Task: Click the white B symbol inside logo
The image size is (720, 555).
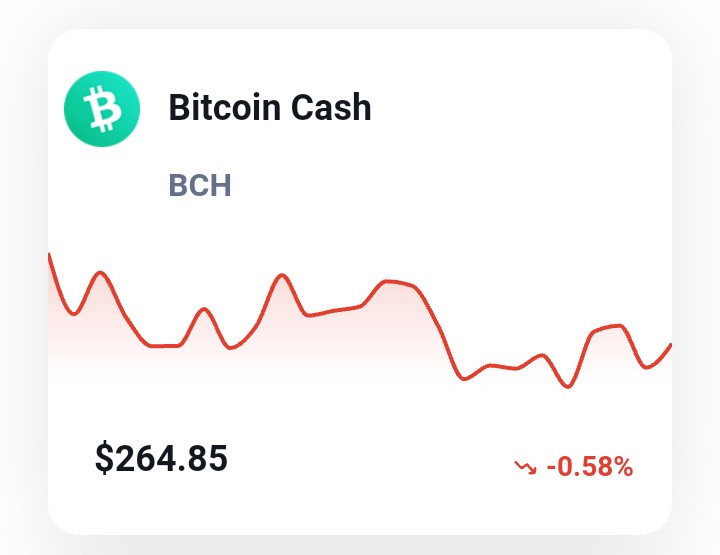Action: coord(102,109)
